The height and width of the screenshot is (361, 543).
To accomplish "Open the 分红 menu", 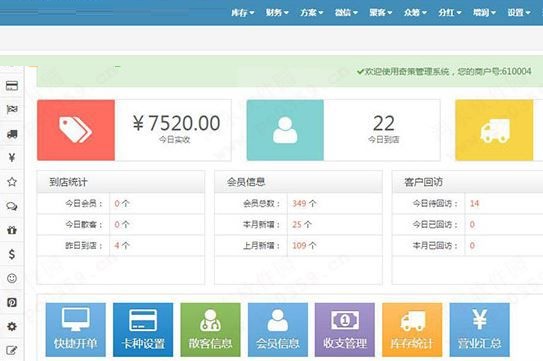I will coord(449,13).
